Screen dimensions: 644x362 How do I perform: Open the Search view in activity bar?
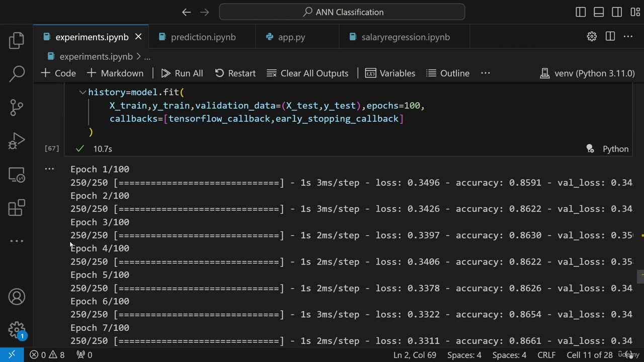click(17, 73)
